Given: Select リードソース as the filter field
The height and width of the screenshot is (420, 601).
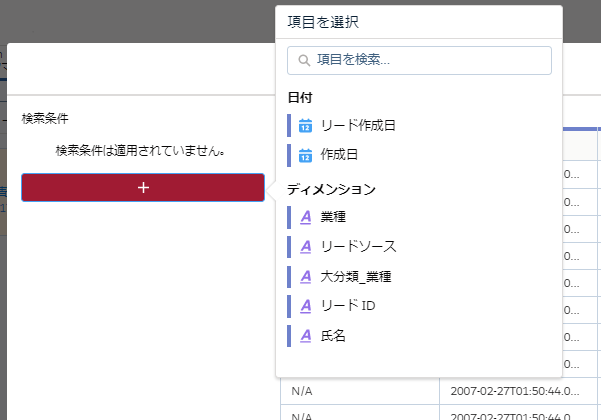Looking at the screenshot, I should tap(358, 246).
